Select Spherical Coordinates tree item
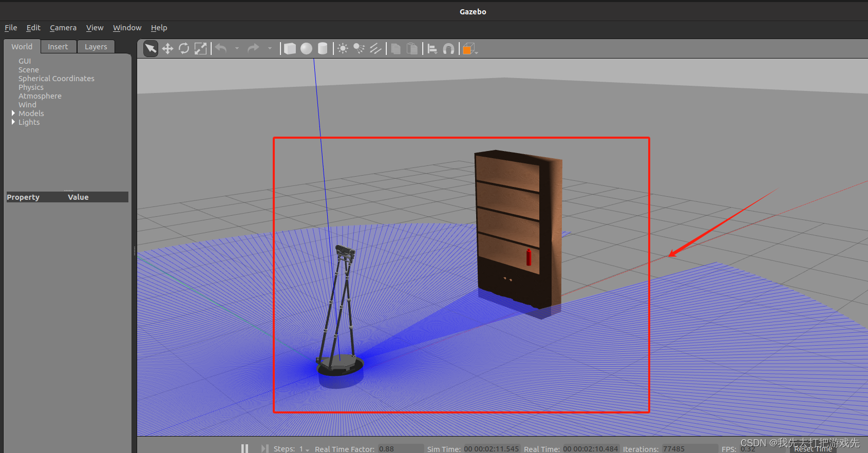Image resolution: width=868 pixels, height=453 pixels. pos(56,79)
